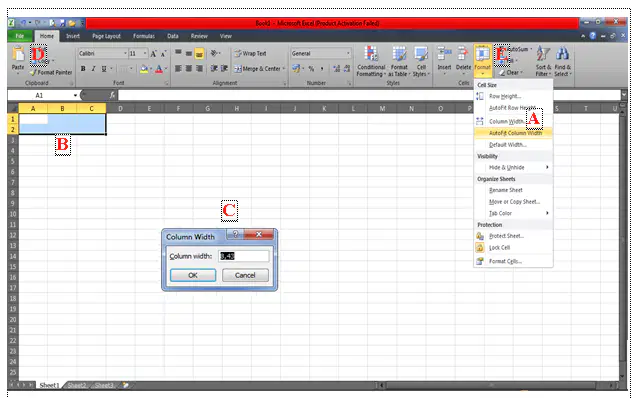
Task: Switch to the Data tab
Action: (173, 36)
